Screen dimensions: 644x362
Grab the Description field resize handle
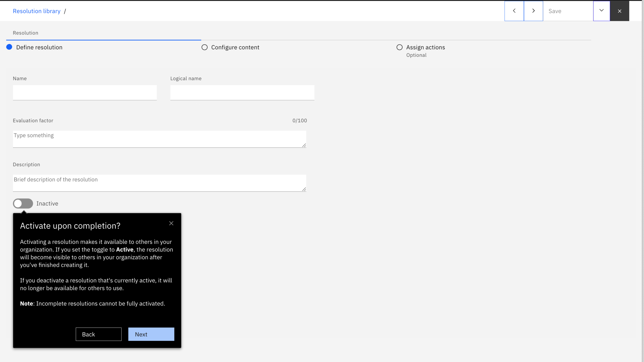[x=304, y=189]
